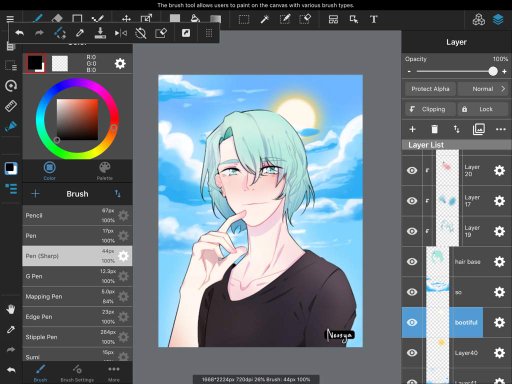Select the Bucket fill tool
Image resolution: width=512 pixels, height=384 pixels.
[195, 19]
